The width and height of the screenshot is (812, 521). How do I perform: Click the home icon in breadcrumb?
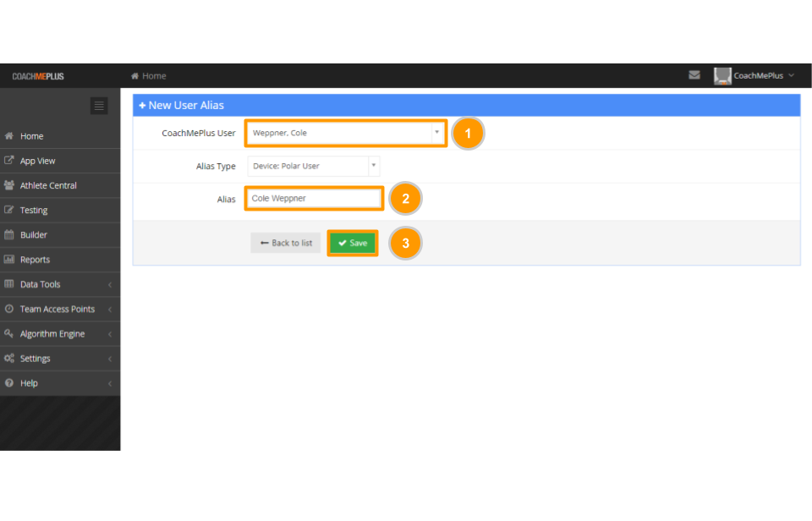(x=134, y=76)
